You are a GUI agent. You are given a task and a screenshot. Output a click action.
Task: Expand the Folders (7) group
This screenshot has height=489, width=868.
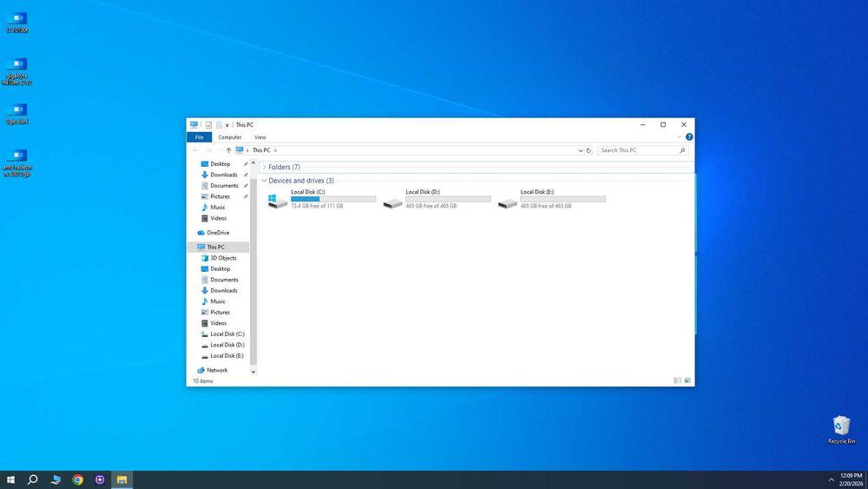point(264,167)
